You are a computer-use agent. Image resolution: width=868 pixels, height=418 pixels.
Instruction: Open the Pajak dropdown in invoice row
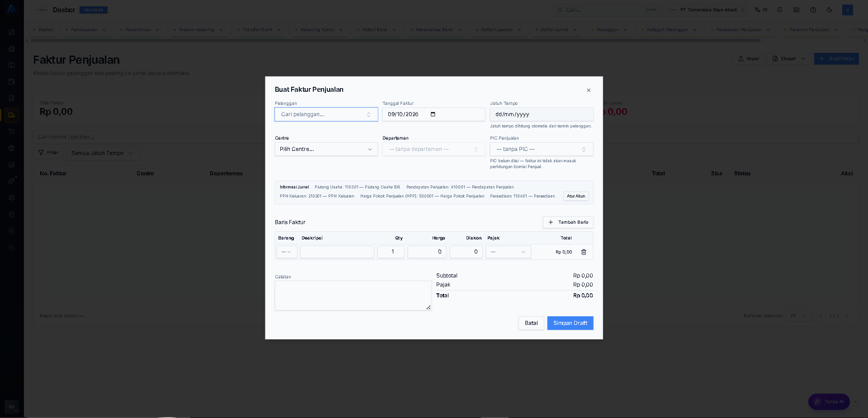tap(508, 252)
